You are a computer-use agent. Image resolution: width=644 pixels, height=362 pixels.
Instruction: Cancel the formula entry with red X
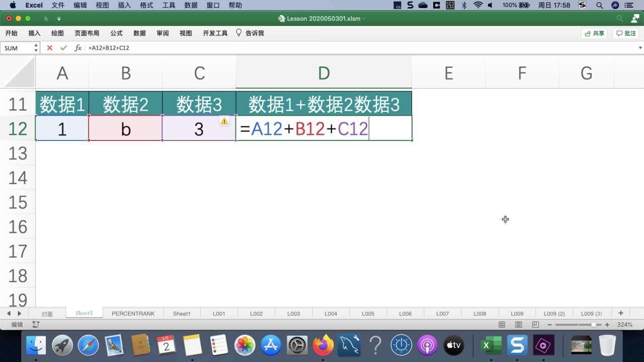(x=49, y=48)
